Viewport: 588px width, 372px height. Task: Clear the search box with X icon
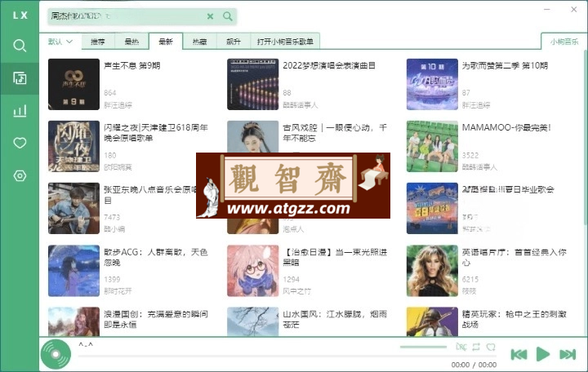point(211,16)
